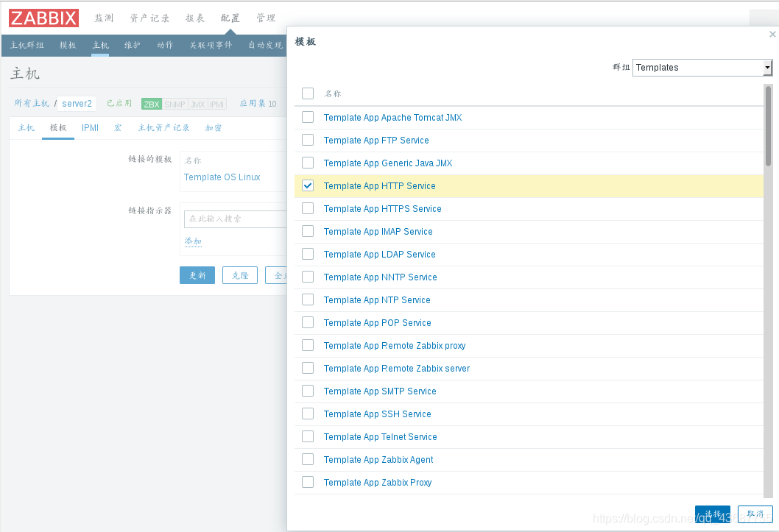Click the 克隆 clone button

[240, 275]
